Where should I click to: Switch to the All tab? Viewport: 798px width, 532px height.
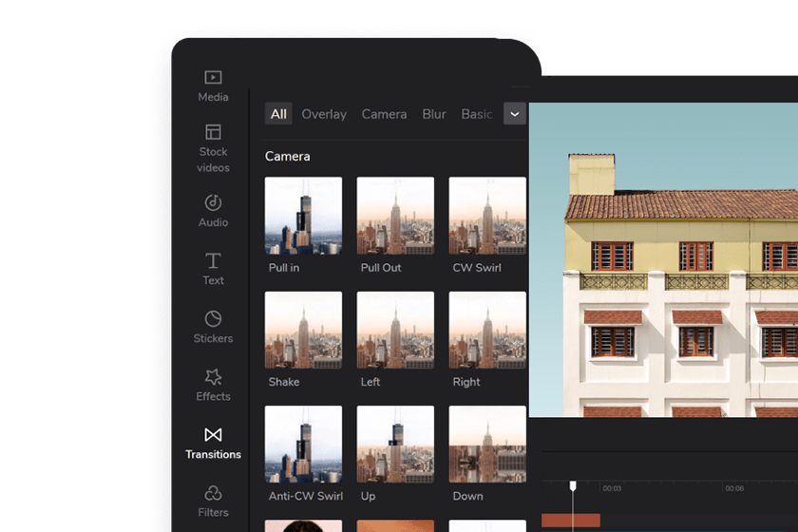click(x=278, y=114)
